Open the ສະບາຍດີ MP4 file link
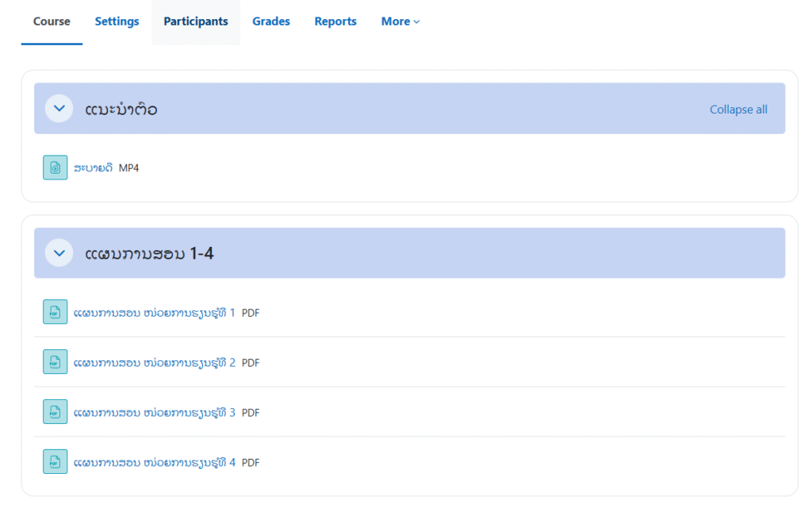The width and height of the screenshot is (812, 508). pyautogui.click(x=93, y=167)
